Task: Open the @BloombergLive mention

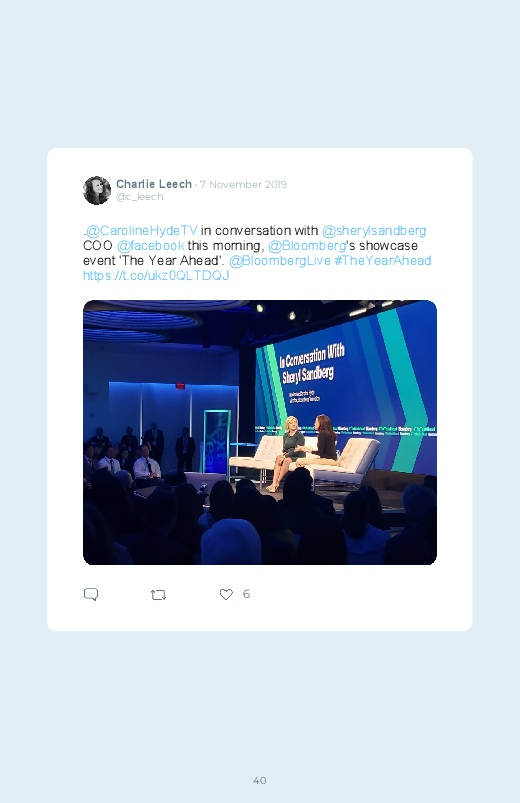Action: [280, 261]
